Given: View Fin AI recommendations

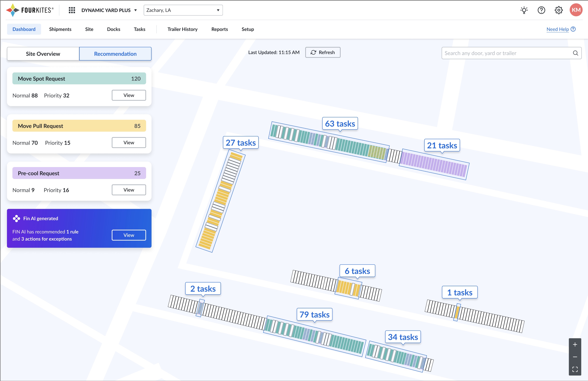Looking at the screenshot, I should pos(129,235).
